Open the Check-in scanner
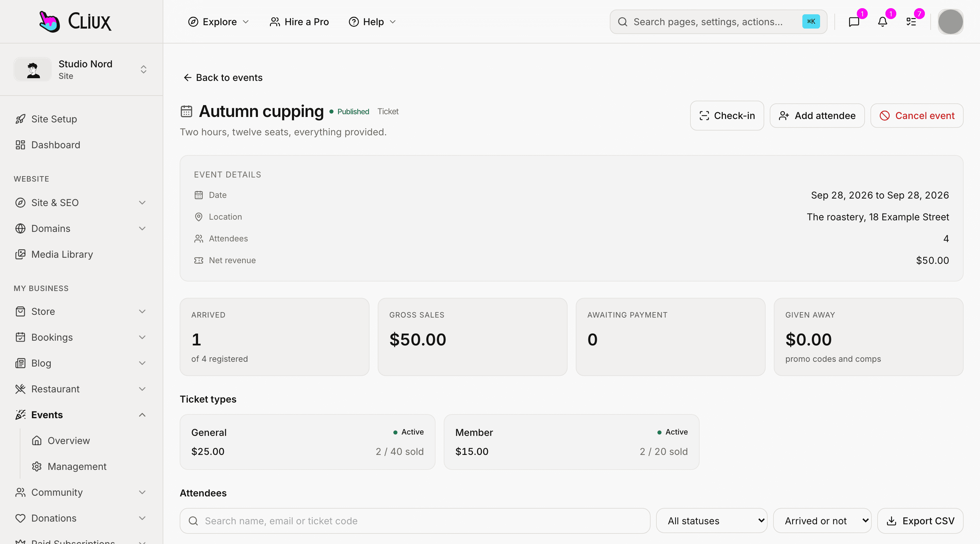 pos(726,116)
